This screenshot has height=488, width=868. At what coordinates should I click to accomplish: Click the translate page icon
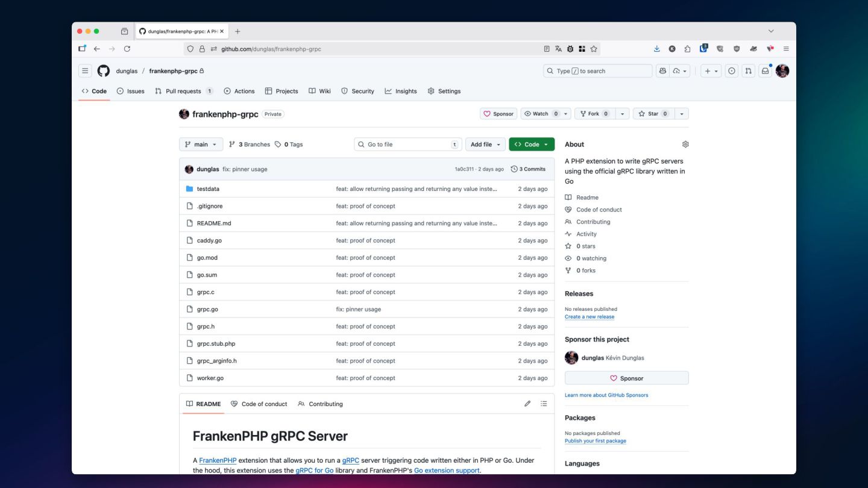pyautogui.click(x=558, y=49)
